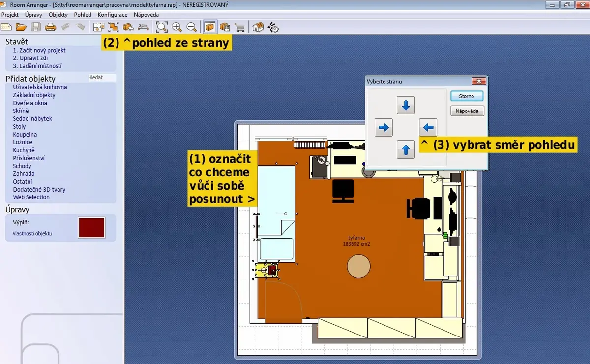This screenshot has height=364, width=590.
Task: Select the 3,5m measure tool
Action: pos(143,27)
